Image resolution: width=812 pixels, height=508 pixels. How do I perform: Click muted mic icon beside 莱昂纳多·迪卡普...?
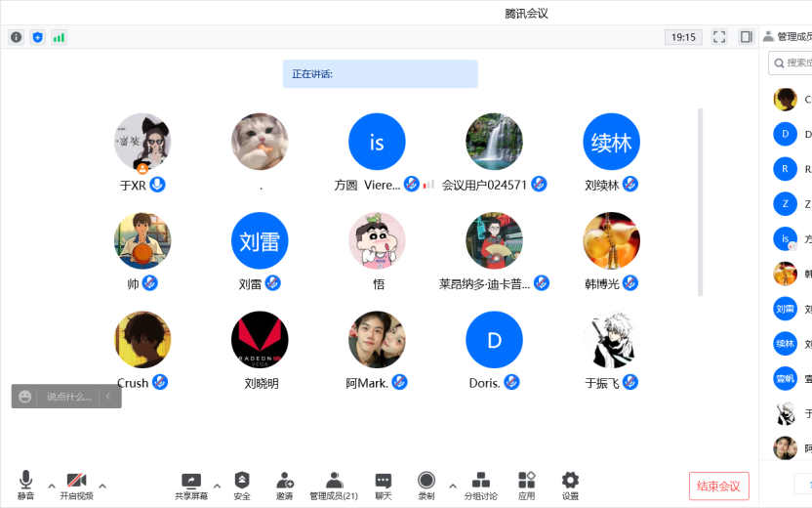pyautogui.click(x=542, y=283)
